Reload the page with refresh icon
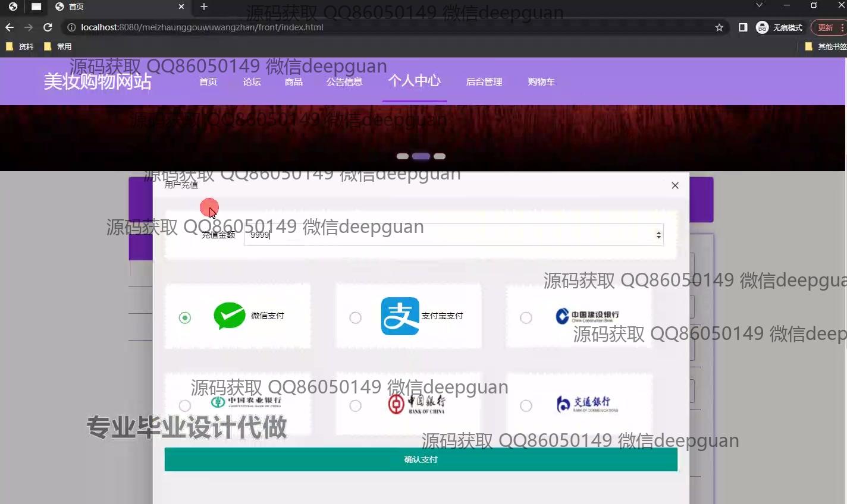The width and height of the screenshot is (847, 504). [48, 27]
